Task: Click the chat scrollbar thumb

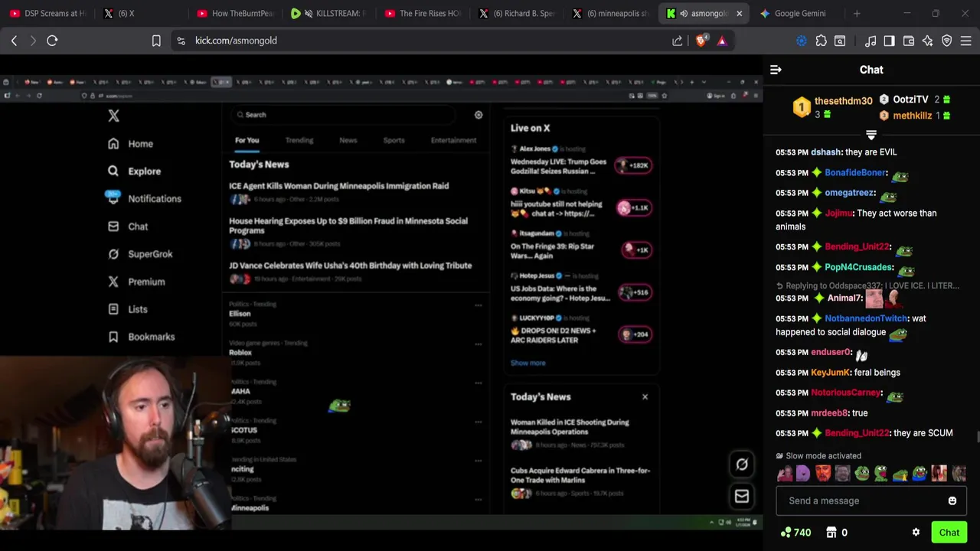Action: 977,437
